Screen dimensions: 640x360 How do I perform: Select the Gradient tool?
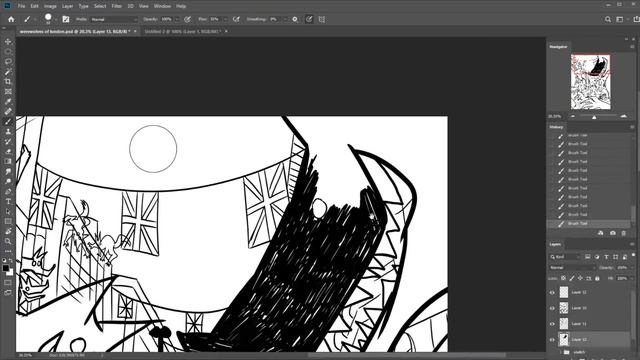8,161
